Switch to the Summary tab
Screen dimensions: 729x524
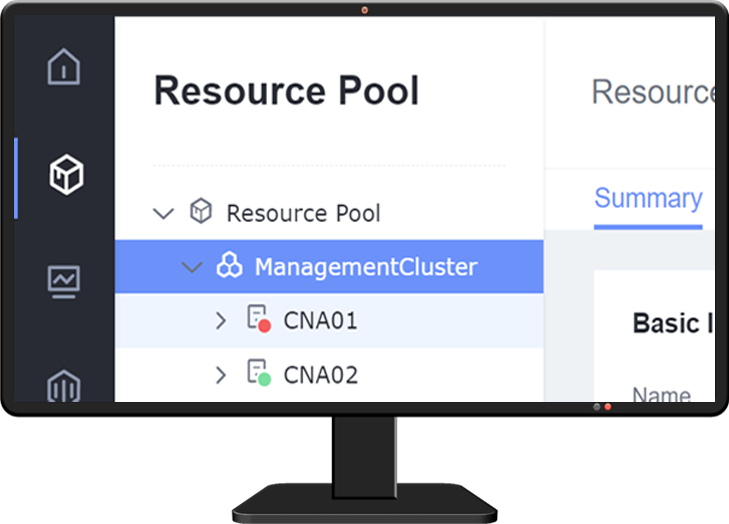tap(648, 199)
